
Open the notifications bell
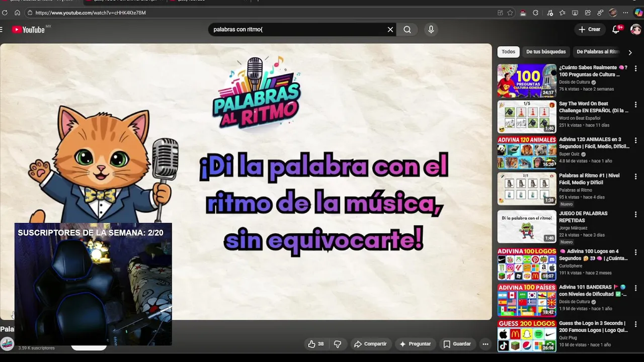tap(616, 30)
